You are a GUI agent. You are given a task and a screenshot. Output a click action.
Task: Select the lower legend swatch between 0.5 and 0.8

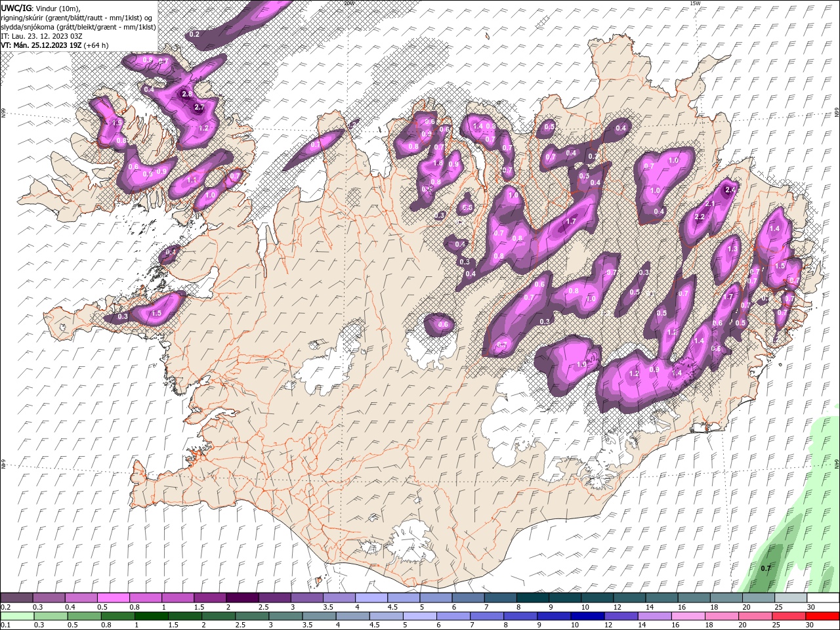(x=84, y=616)
